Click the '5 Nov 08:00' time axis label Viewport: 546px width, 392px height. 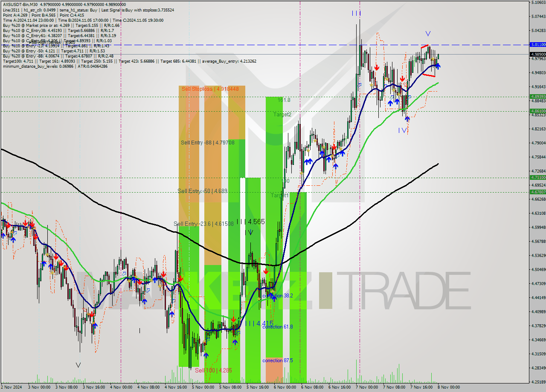(x=230, y=387)
